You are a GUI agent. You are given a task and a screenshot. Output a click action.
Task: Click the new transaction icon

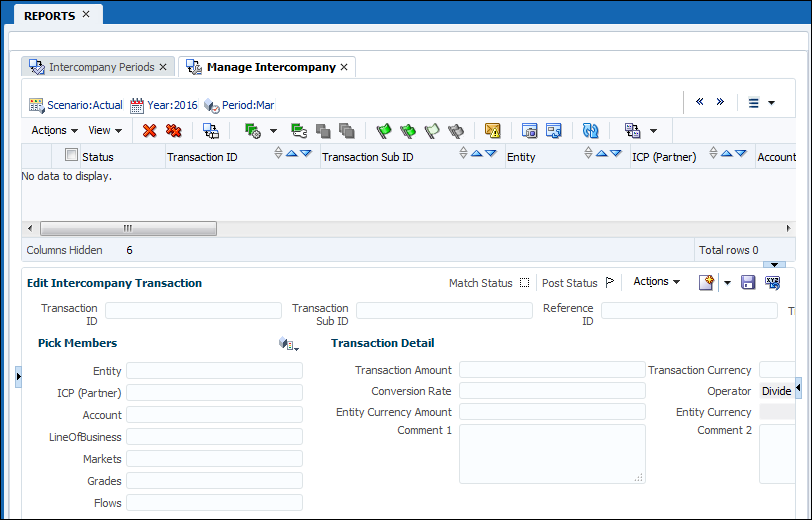coord(707,283)
